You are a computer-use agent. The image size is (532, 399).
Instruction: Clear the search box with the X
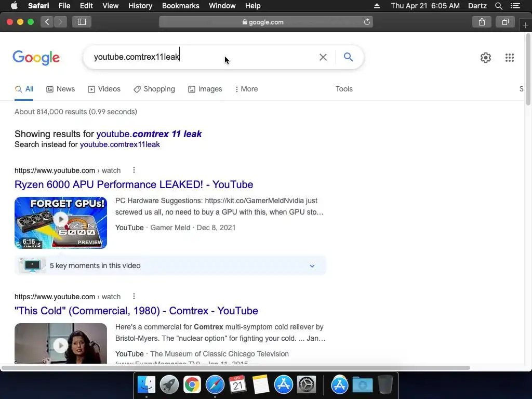(x=323, y=57)
